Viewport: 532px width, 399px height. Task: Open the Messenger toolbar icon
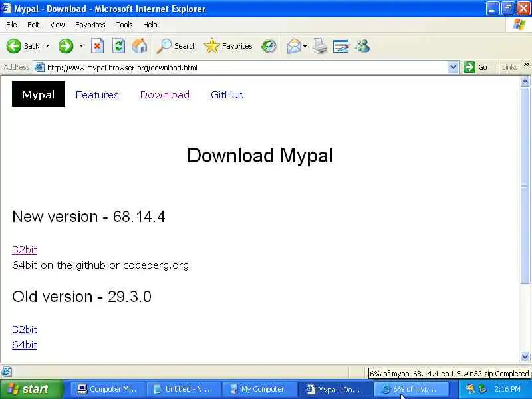362,46
